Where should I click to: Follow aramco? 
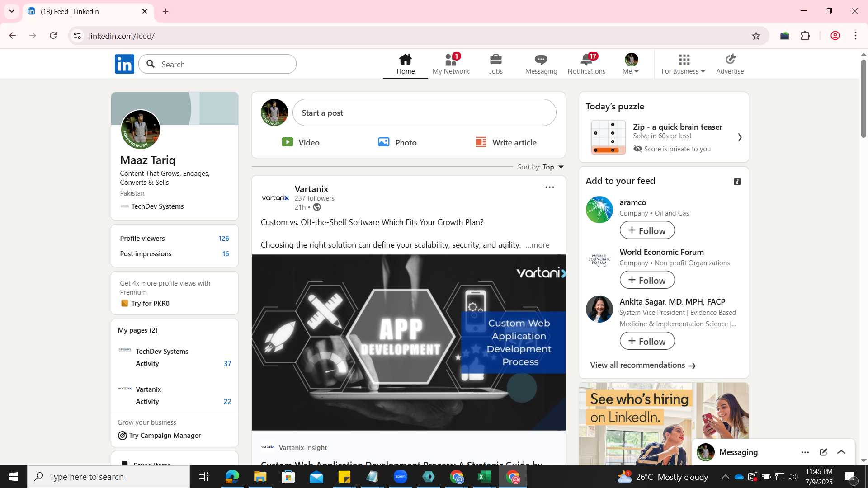647,230
